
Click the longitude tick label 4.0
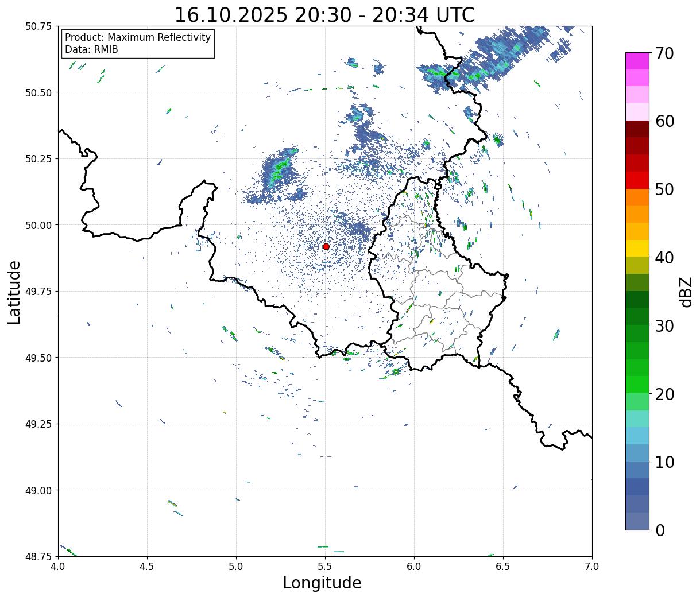pos(58,566)
